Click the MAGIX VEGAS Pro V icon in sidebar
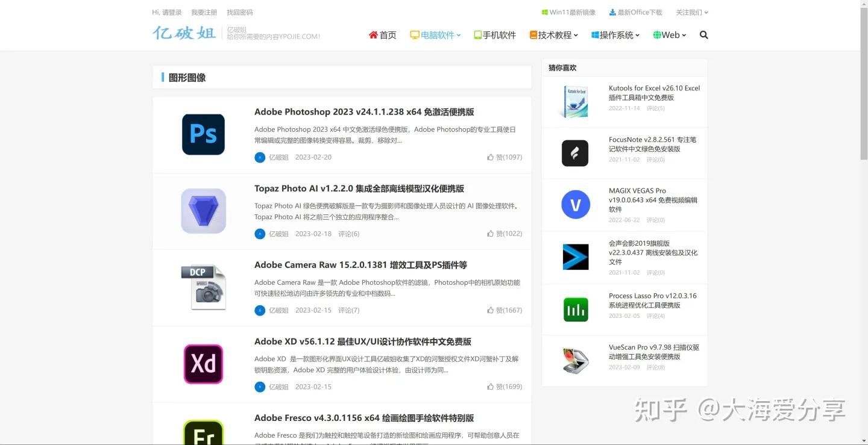Screen dimensions: 868x445 coord(575,205)
